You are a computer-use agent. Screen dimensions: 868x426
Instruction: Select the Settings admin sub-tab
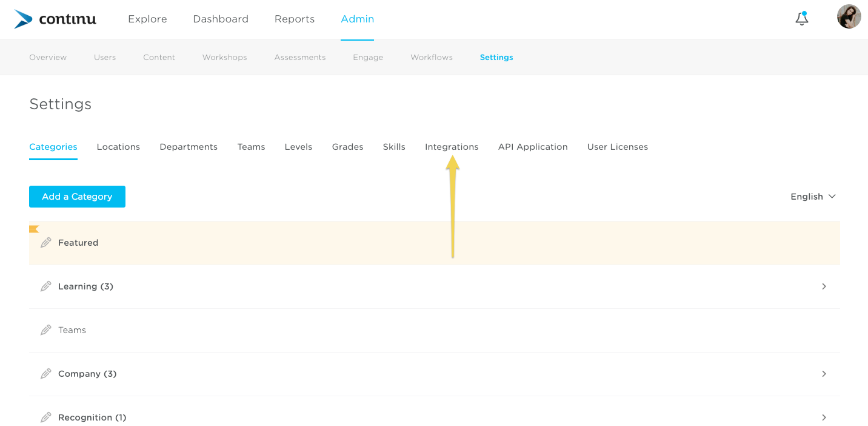pyautogui.click(x=496, y=57)
